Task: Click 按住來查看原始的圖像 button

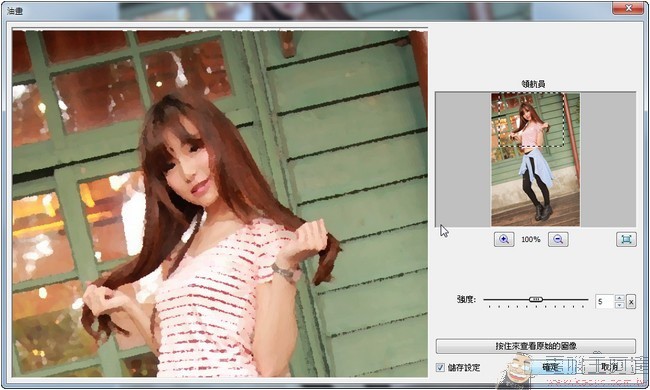Action: point(536,346)
